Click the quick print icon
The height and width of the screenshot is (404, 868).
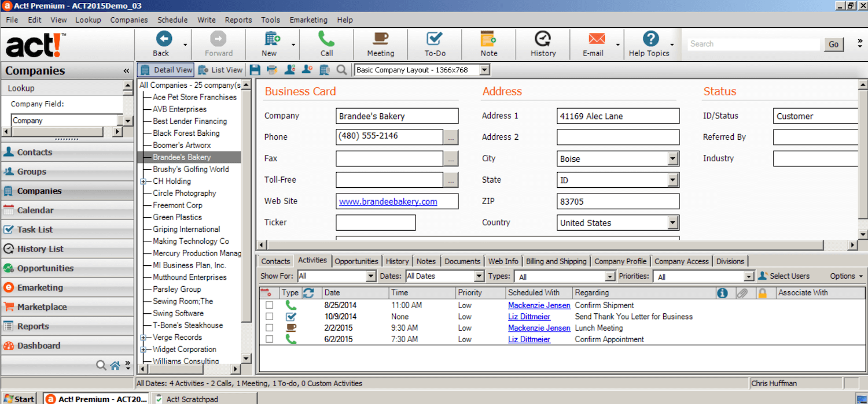272,70
